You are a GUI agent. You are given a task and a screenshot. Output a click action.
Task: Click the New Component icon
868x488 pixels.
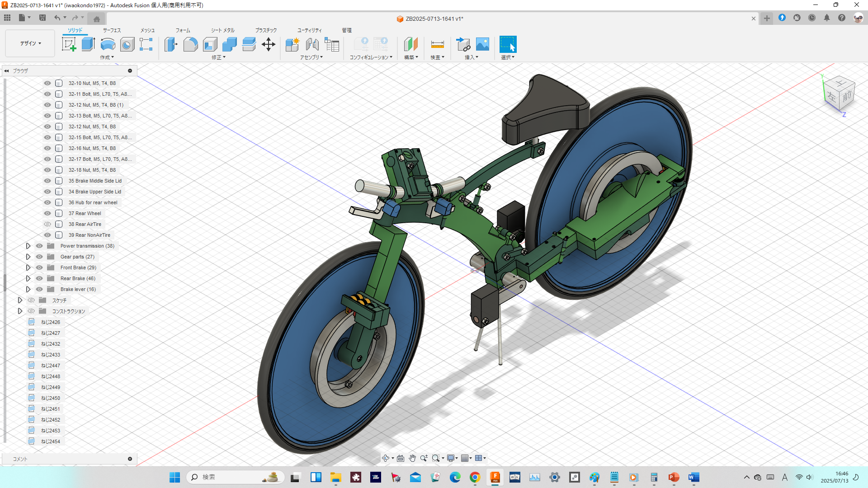point(292,44)
